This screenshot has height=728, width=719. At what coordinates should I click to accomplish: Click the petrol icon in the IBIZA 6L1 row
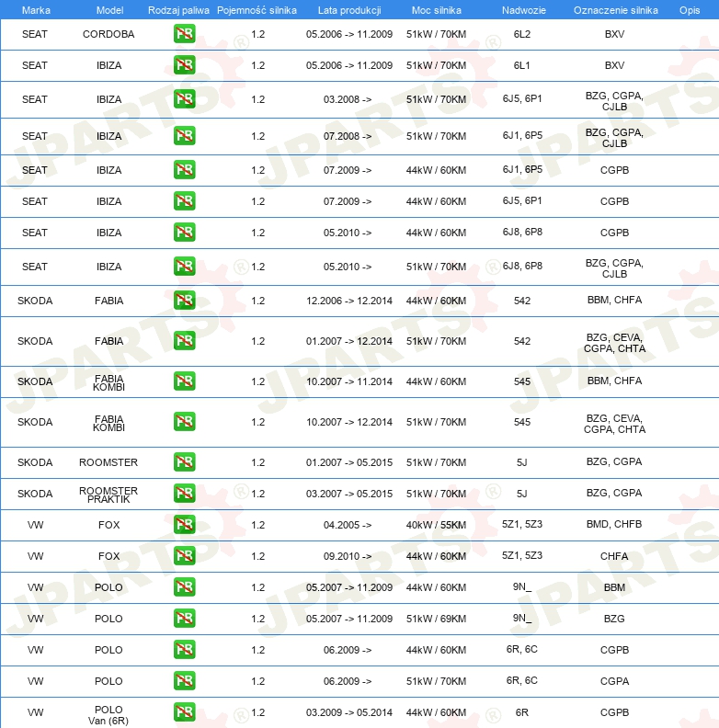pyautogui.click(x=185, y=65)
